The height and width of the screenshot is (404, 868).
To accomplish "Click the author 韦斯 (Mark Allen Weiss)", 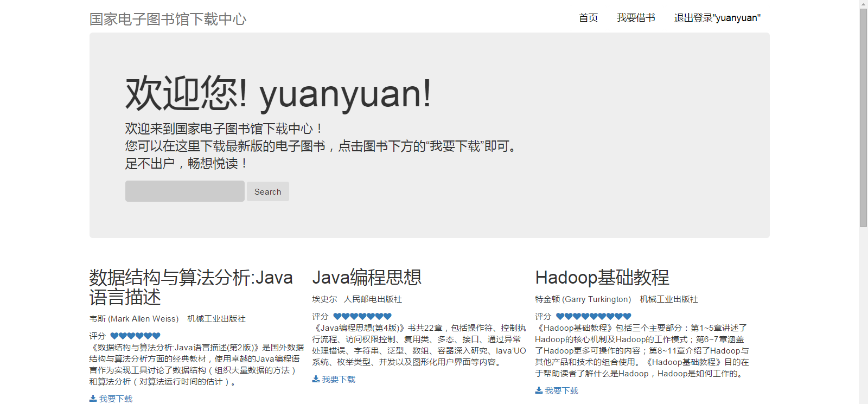I will (x=134, y=319).
